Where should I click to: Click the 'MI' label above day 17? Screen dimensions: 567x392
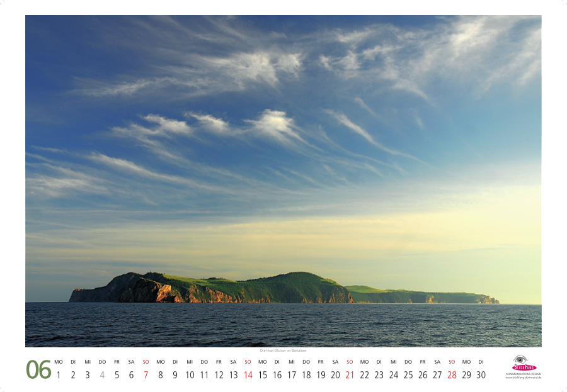pyautogui.click(x=292, y=362)
